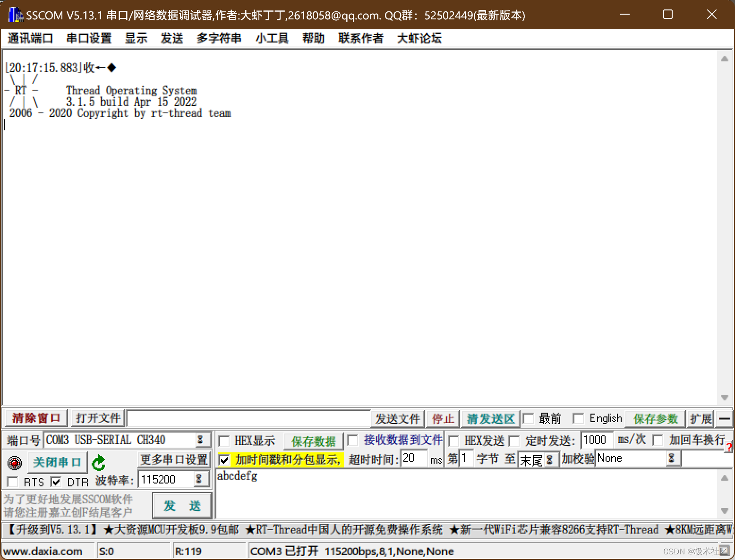The height and width of the screenshot is (560, 735).
Task: Click the 停止 button
Action: 443,419
